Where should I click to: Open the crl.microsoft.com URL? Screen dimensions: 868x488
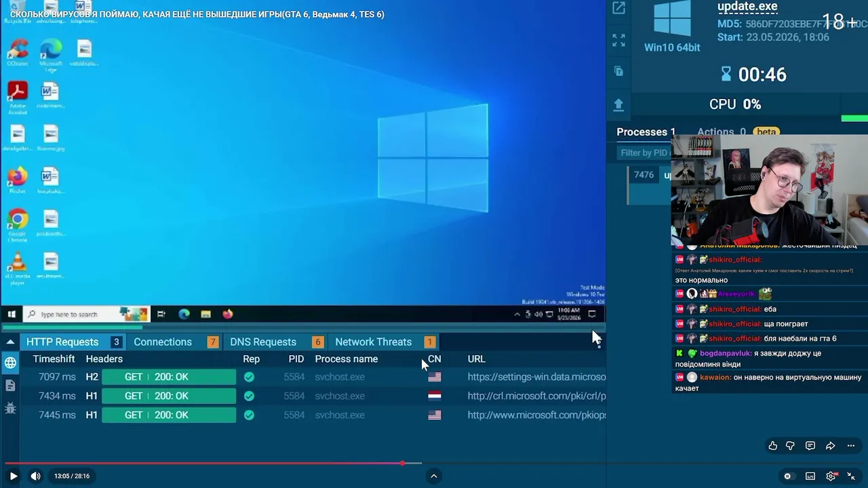coord(536,396)
